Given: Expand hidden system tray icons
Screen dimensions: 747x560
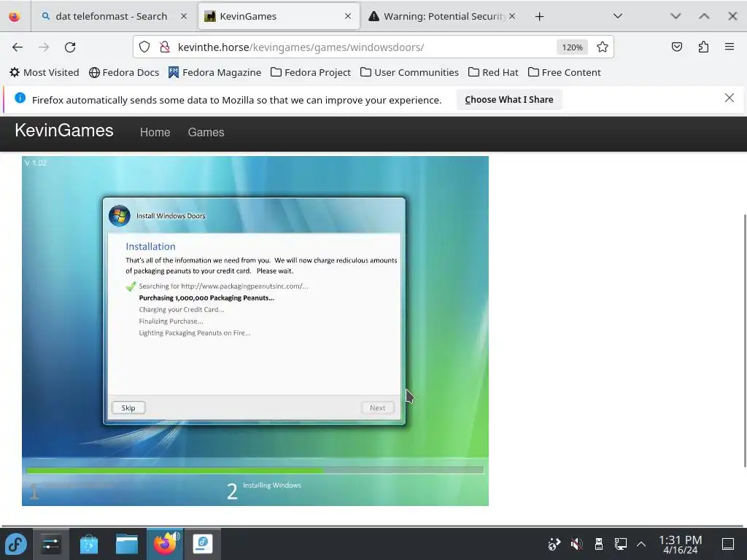Looking at the screenshot, I should pos(641,544).
